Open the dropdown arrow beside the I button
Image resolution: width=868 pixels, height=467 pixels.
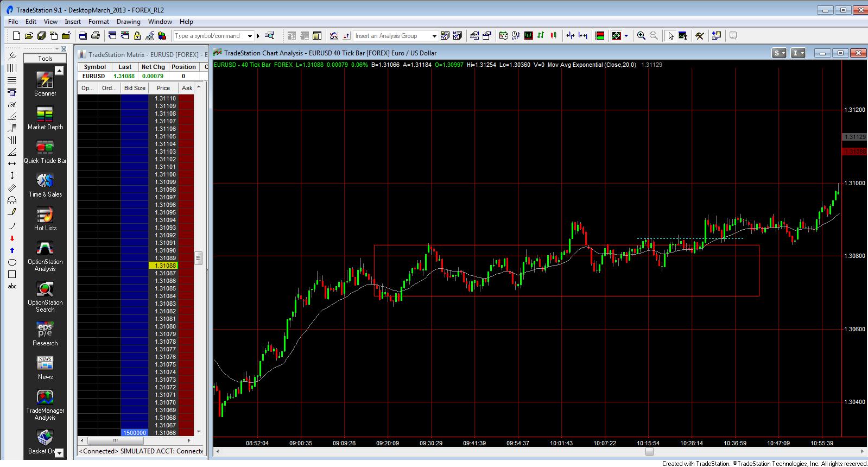tap(803, 53)
